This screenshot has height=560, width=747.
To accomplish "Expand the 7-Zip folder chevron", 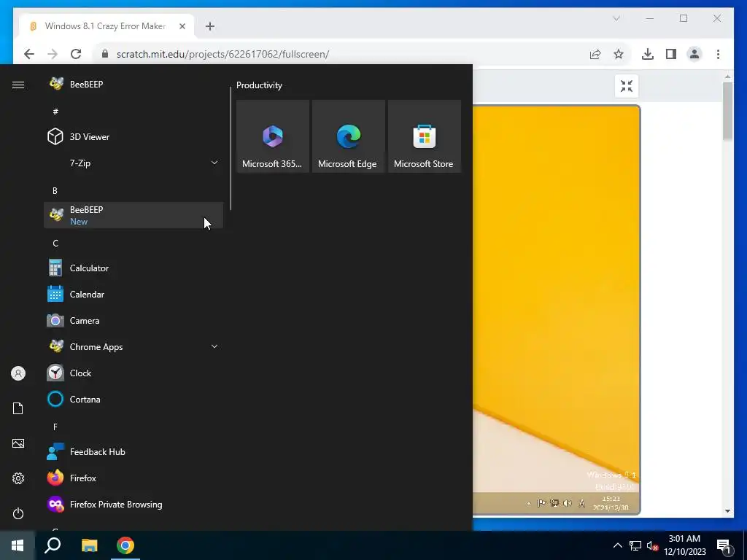I will click(214, 163).
